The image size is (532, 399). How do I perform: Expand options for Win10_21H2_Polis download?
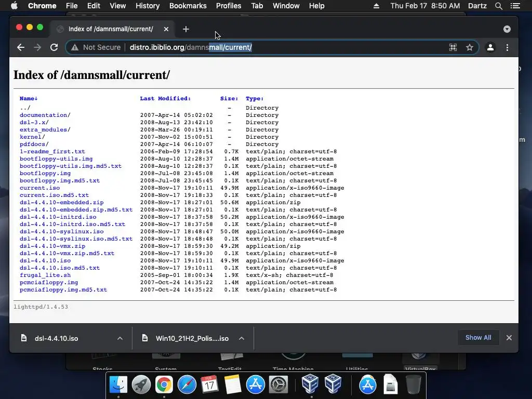tap(242, 338)
